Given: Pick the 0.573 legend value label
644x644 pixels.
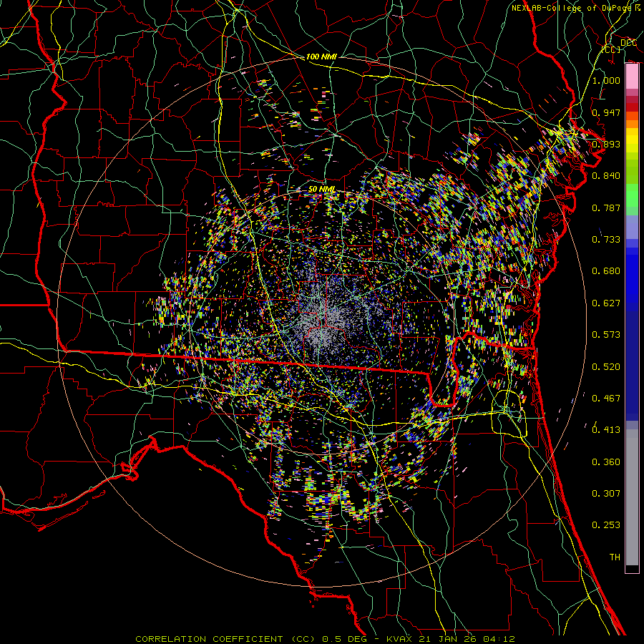Looking at the screenshot, I should (606, 335).
